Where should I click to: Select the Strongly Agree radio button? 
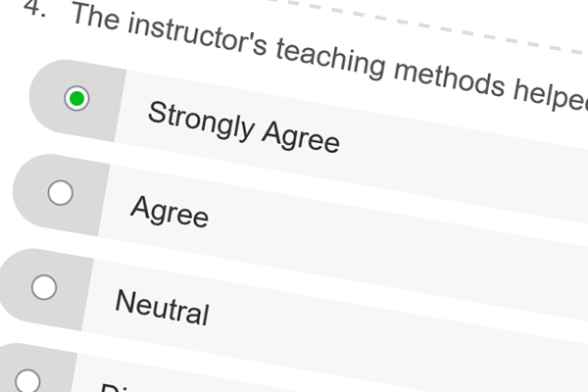pyautogui.click(x=76, y=98)
